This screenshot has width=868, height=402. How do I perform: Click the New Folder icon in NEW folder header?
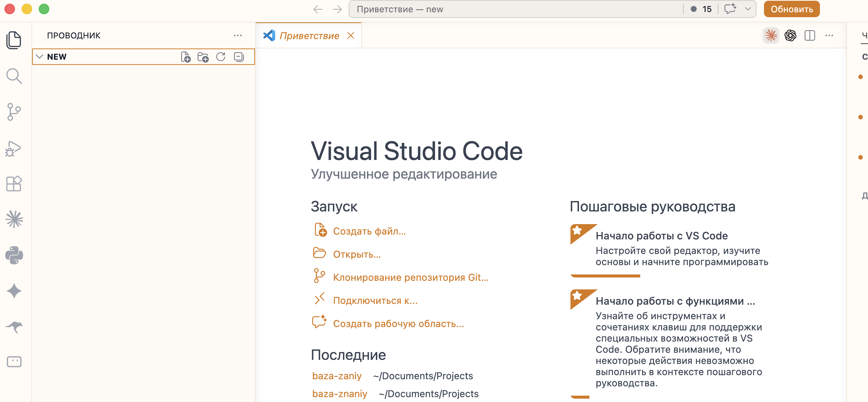pos(203,57)
